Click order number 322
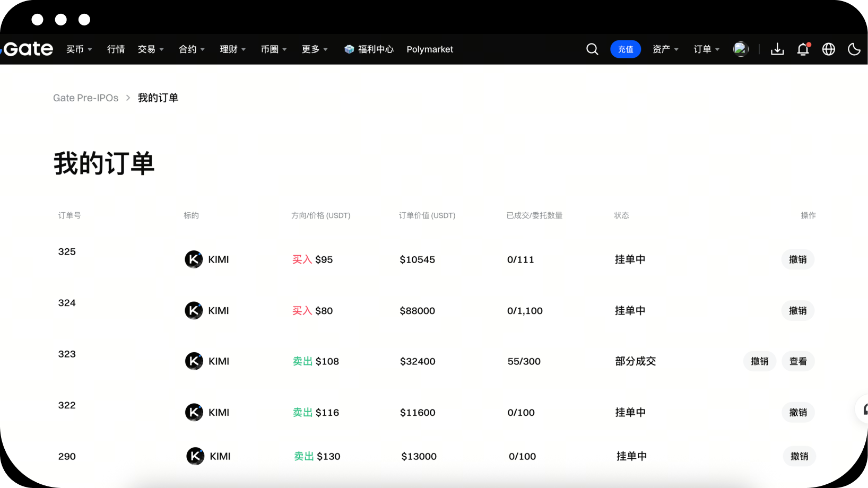The image size is (868, 488). tap(67, 405)
